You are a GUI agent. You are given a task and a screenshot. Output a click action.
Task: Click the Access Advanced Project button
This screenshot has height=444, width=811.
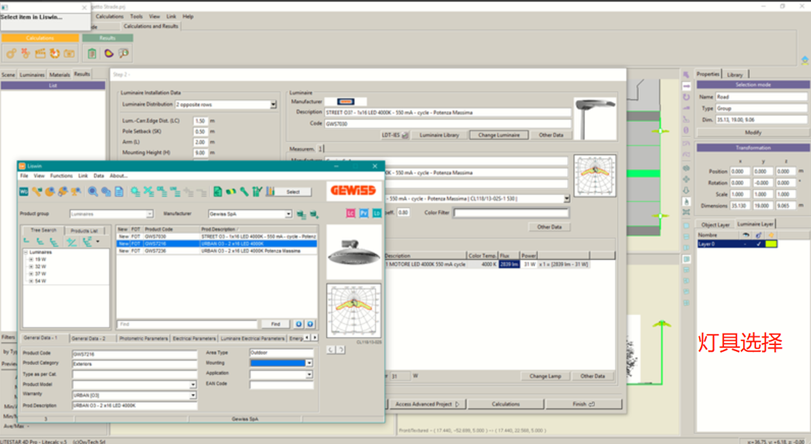point(427,404)
